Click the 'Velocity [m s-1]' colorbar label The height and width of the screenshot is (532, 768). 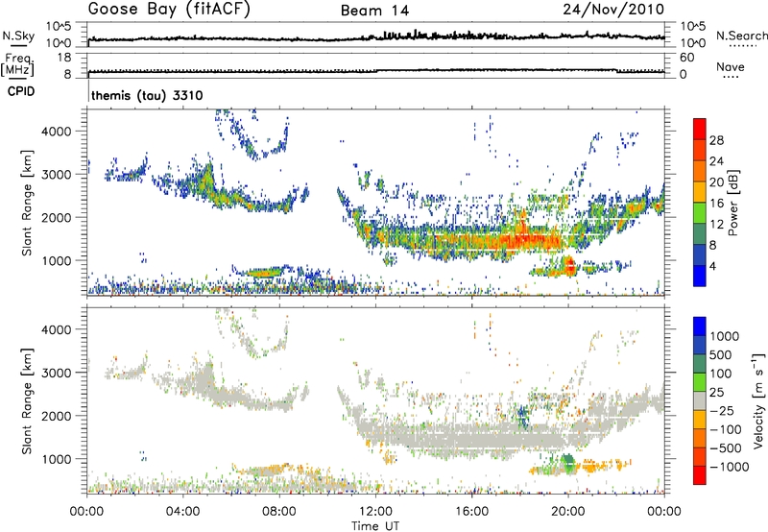[x=758, y=400]
